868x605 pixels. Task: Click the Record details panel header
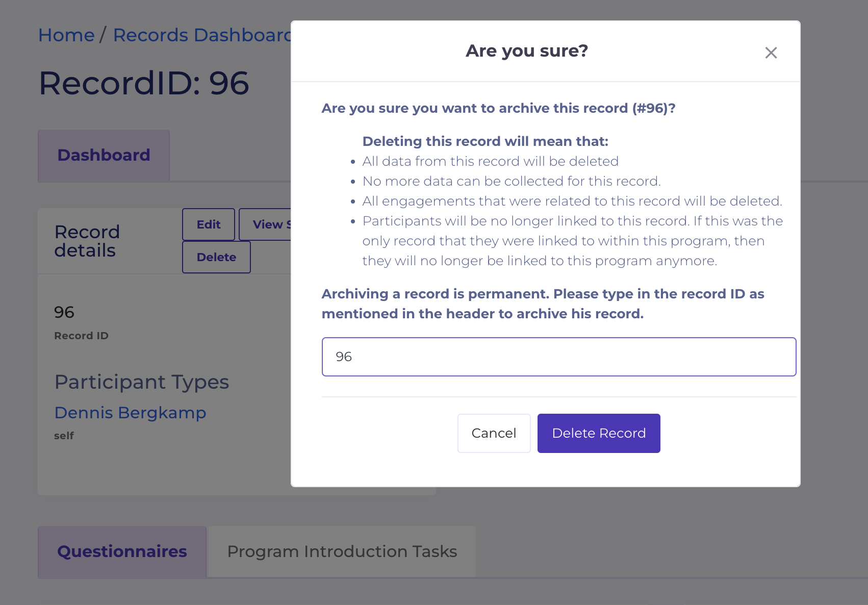click(x=87, y=240)
